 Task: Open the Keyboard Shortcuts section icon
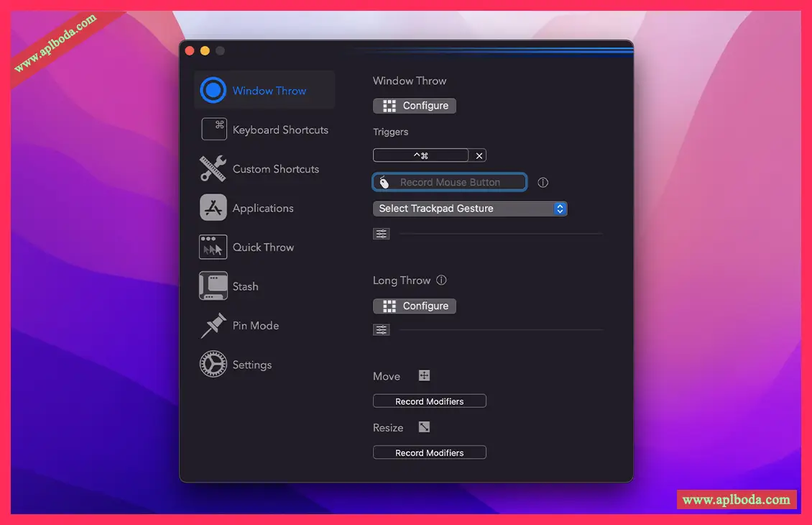[x=213, y=129]
